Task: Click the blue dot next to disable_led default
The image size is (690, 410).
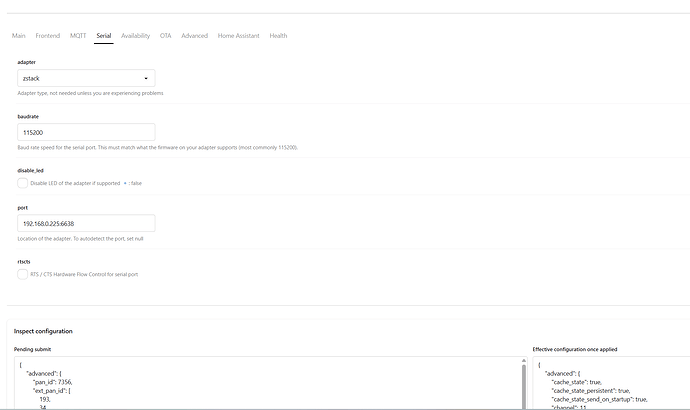Action: click(x=125, y=183)
